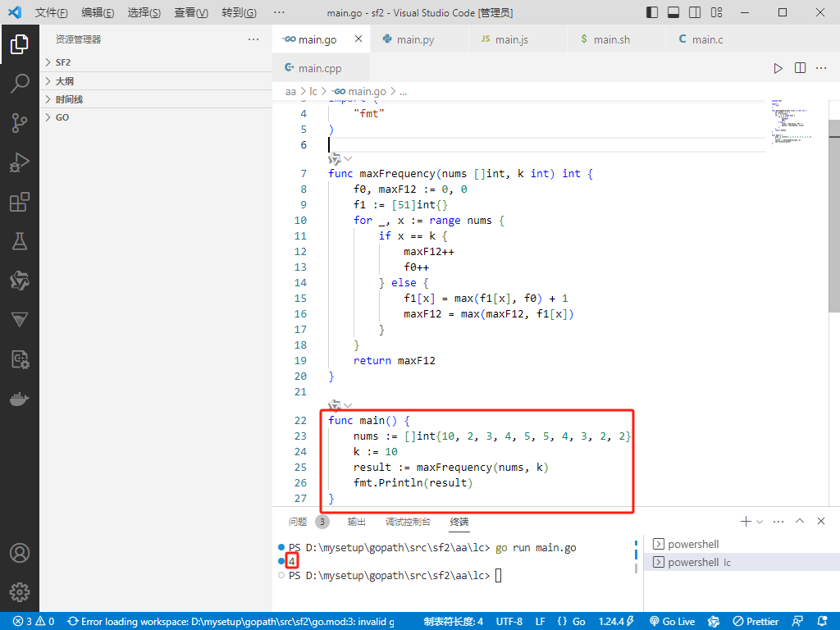Open the Manage gear menu
The height and width of the screenshot is (630, 840).
20,592
